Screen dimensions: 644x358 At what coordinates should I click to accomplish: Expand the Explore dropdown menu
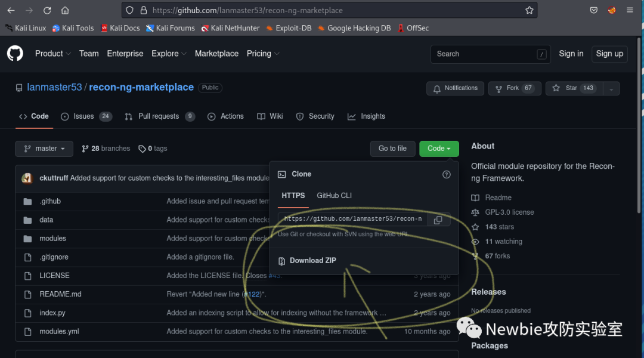pyautogui.click(x=169, y=54)
